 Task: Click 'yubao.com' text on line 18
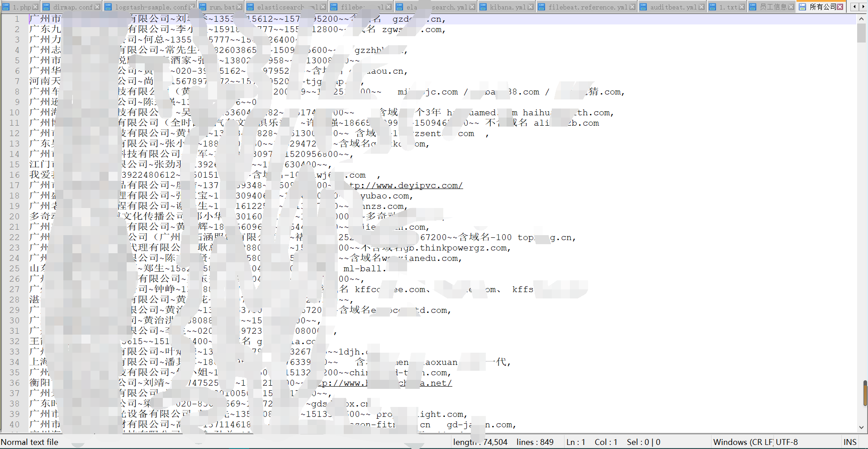[385, 196]
